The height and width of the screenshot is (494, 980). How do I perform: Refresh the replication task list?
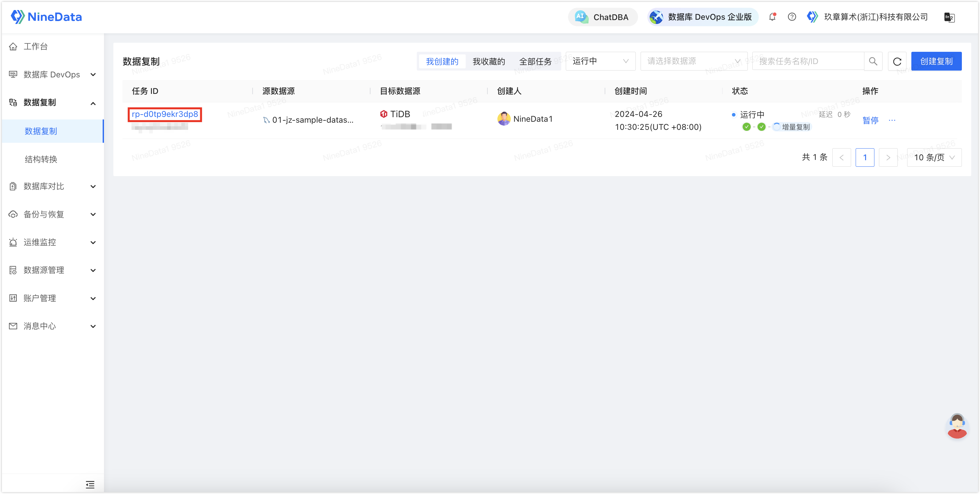(897, 61)
